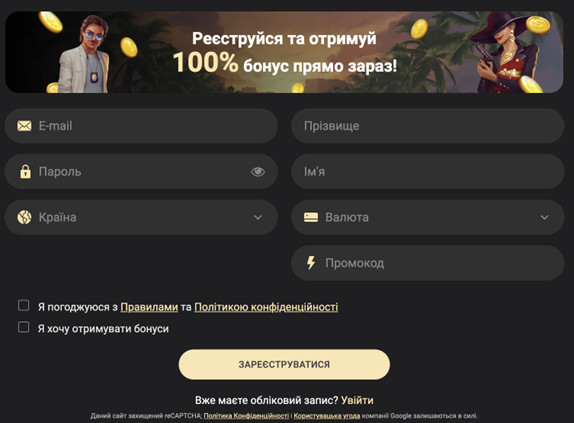Open Google's Користувацька угода link
Screen dimensions: 574x423
[327, 416]
